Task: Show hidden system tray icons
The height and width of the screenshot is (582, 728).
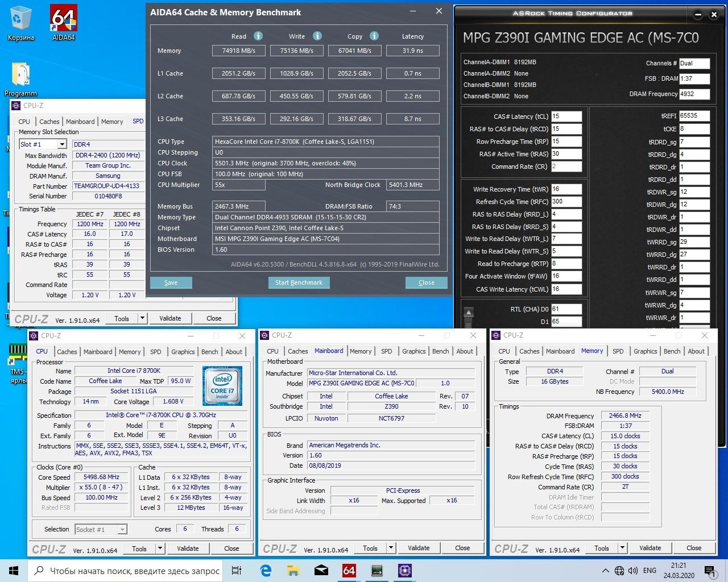Action: [606, 571]
